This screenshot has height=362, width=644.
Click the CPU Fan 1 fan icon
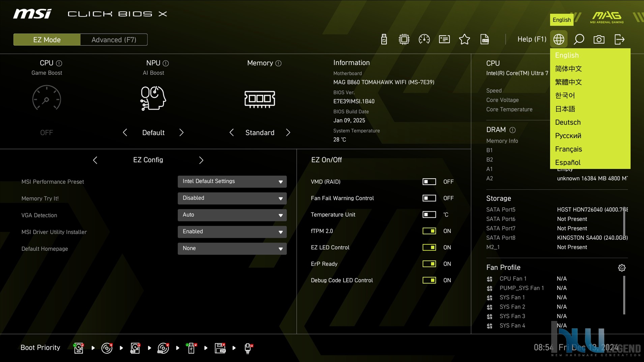point(490,279)
